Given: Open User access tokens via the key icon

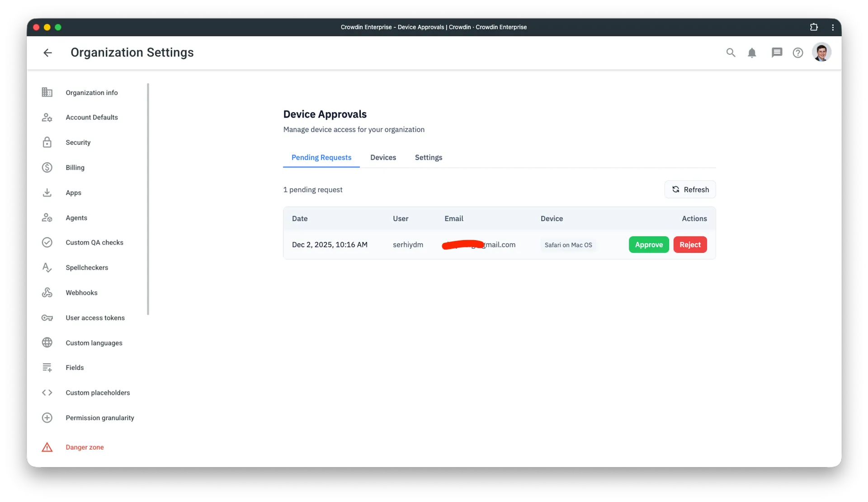Looking at the screenshot, I should click(47, 317).
